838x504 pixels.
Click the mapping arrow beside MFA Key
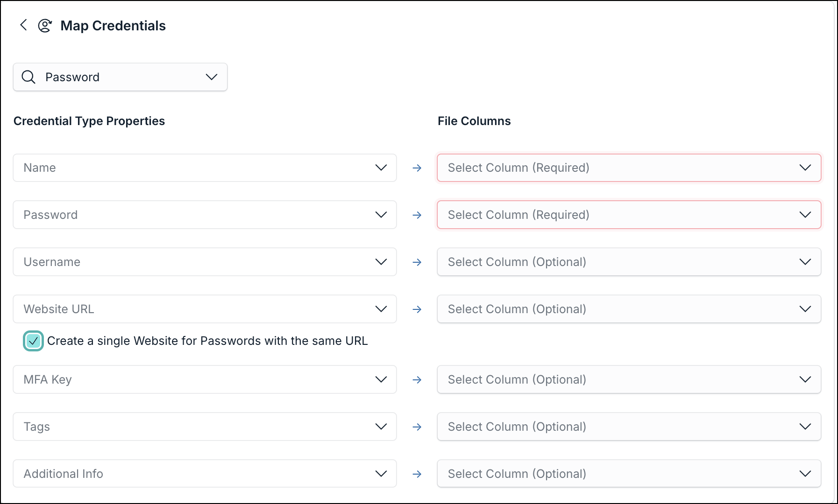tap(417, 380)
